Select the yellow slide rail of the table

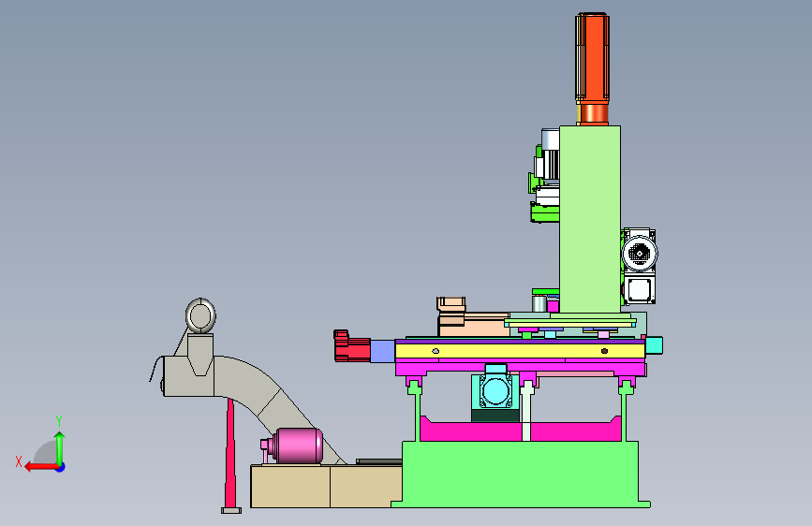tap(520, 351)
